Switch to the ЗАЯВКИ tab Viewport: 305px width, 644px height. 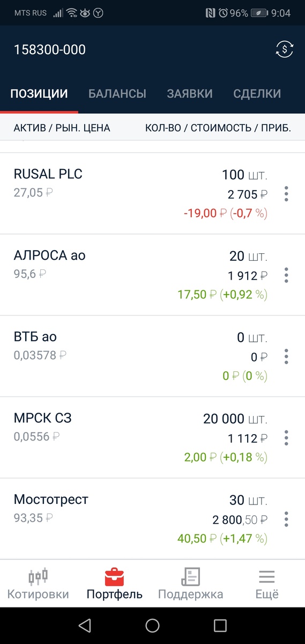190,93
